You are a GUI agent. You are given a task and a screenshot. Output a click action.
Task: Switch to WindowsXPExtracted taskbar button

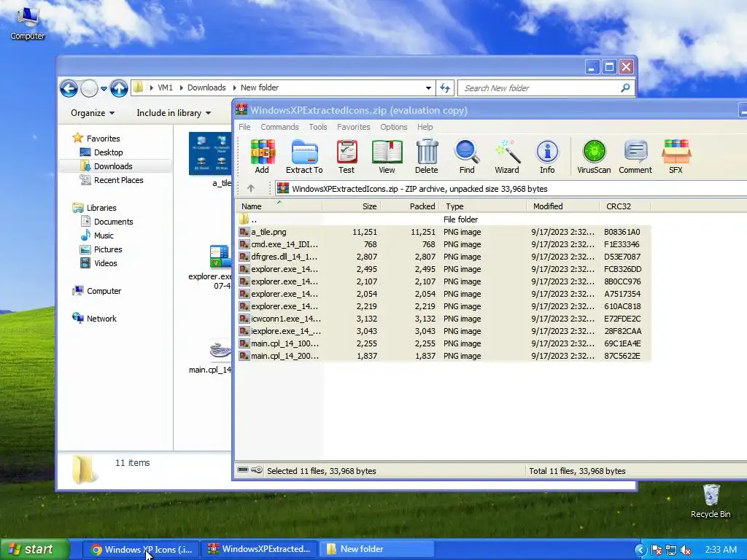(x=259, y=549)
